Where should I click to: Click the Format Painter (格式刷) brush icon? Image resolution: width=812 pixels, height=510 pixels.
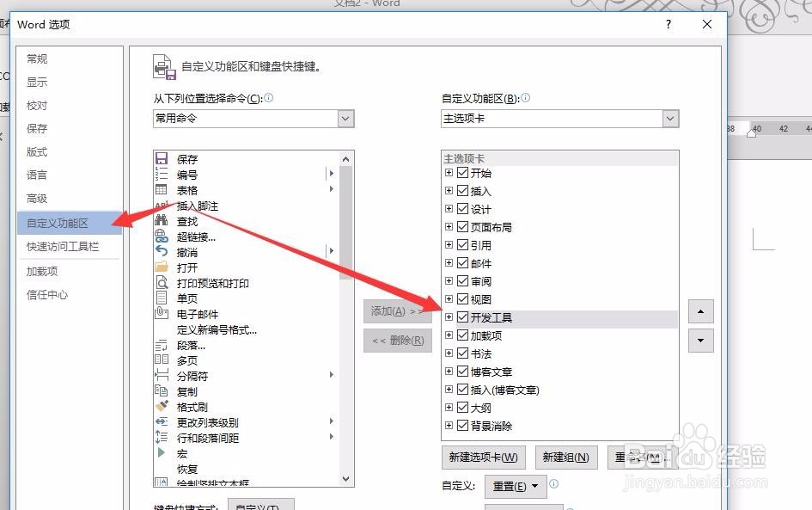coord(162,406)
